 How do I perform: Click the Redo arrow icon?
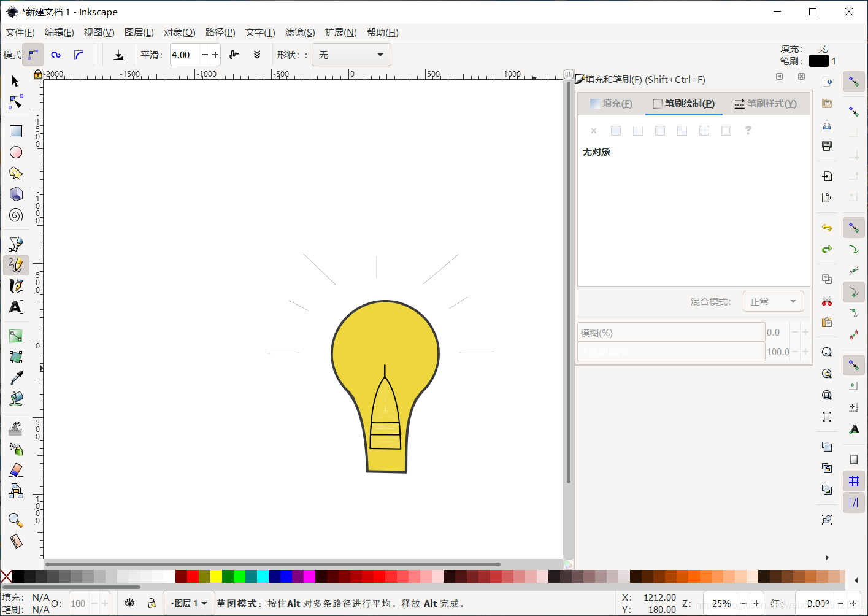coord(827,249)
